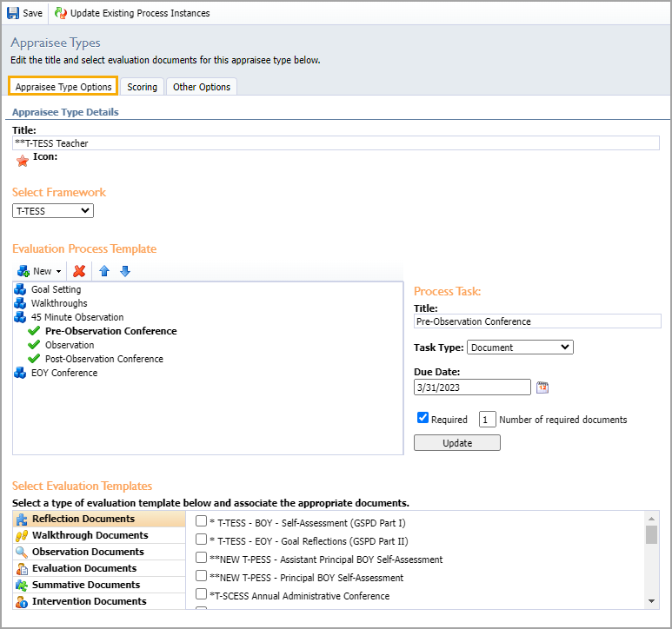Move task up with blue up arrow
Screen dimensions: 672x629
click(104, 271)
